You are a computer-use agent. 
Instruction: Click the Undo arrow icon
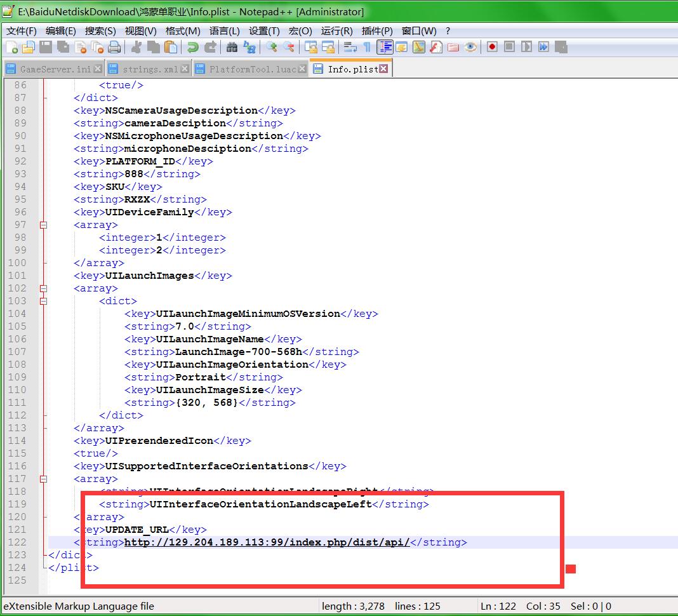click(x=193, y=47)
